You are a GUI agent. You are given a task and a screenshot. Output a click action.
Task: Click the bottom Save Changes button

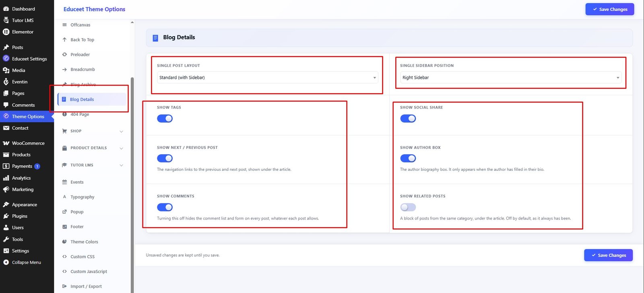(x=608, y=255)
